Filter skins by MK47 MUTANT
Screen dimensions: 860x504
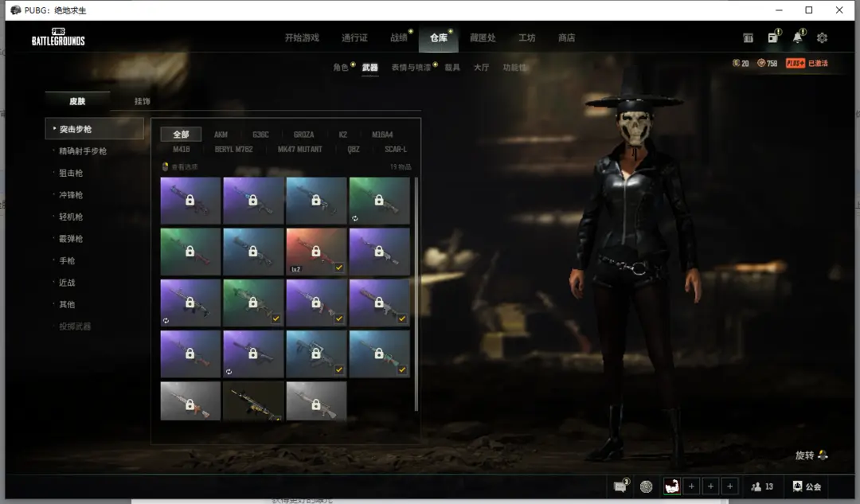(x=300, y=149)
